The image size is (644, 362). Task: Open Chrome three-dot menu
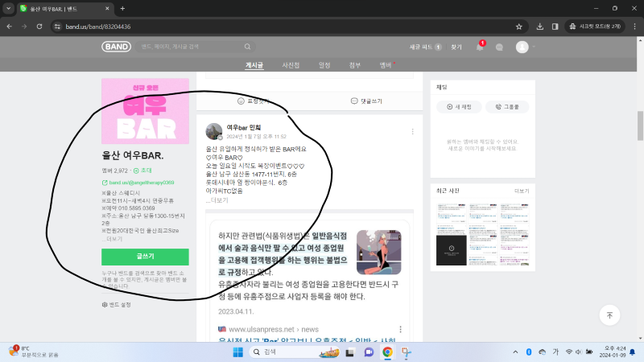pyautogui.click(x=634, y=27)
